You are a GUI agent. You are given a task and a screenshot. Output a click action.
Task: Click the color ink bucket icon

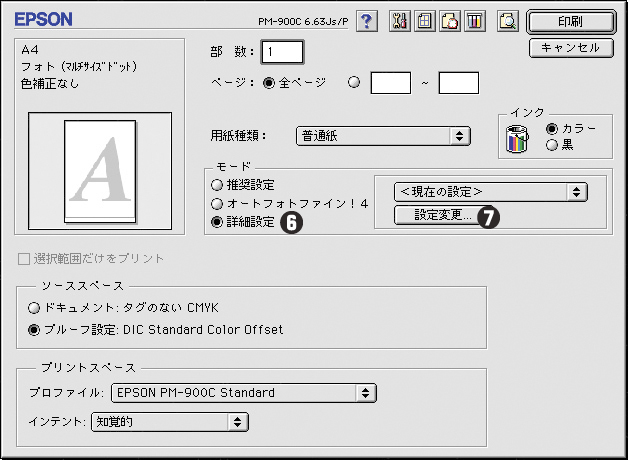[x=517, y=139]
